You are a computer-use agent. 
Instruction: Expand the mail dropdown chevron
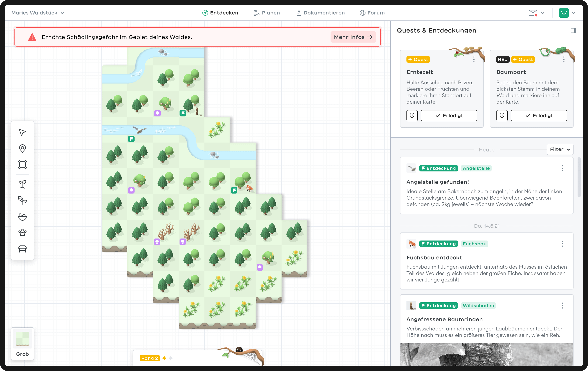pyautogui.click(x=543, y=13)
